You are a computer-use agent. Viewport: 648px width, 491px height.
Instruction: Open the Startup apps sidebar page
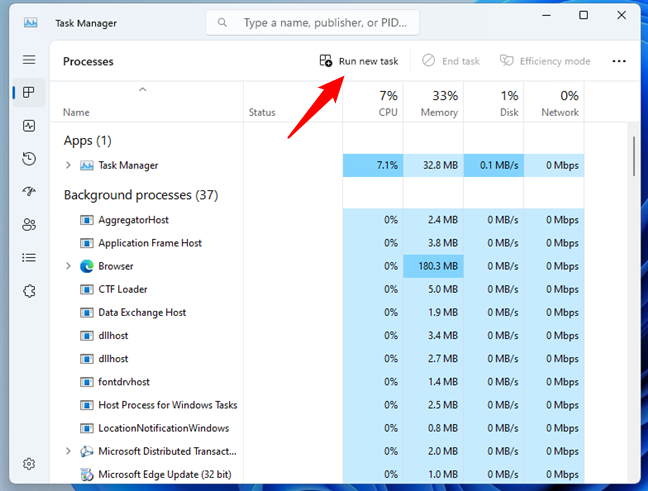pyautogui.click(x=29, y=191)
